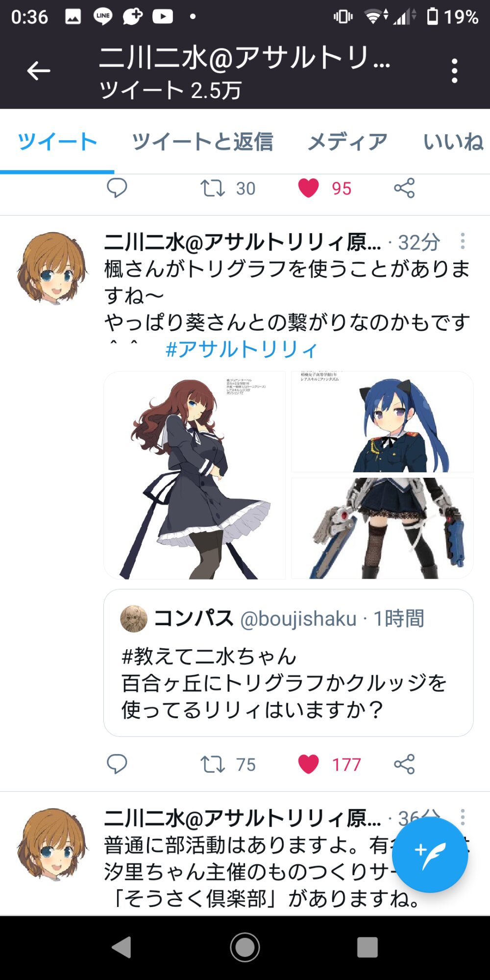Unlike the tweet with 177 likes

[x=308, y=764]
